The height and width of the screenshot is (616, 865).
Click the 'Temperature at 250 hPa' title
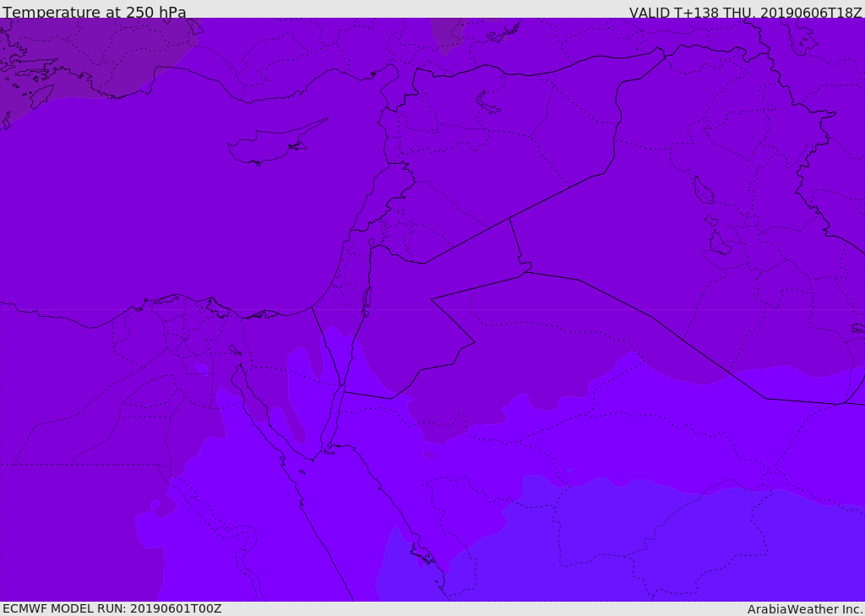pyautogui.click(x=95, y=12)
